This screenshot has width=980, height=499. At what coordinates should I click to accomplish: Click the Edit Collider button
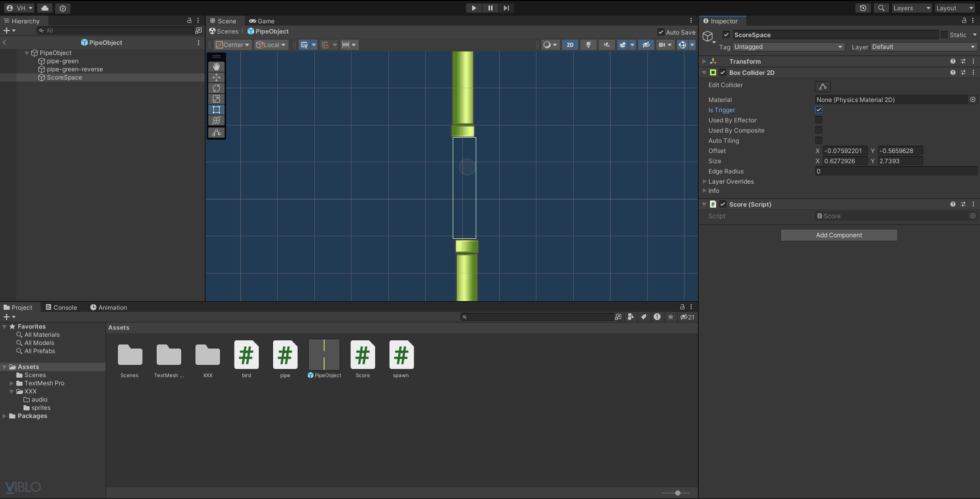(x=823, y=87)
